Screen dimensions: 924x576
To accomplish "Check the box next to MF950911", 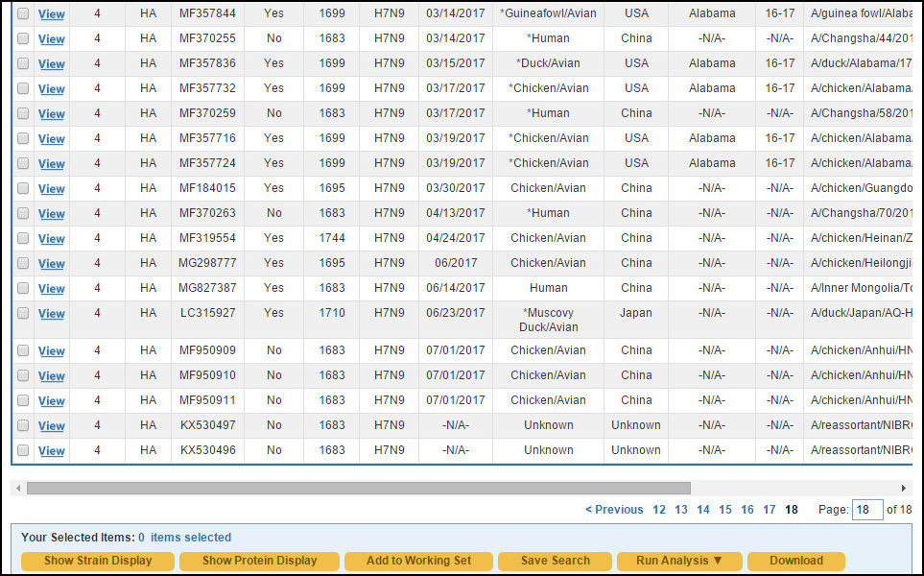I will pos(23,400).
